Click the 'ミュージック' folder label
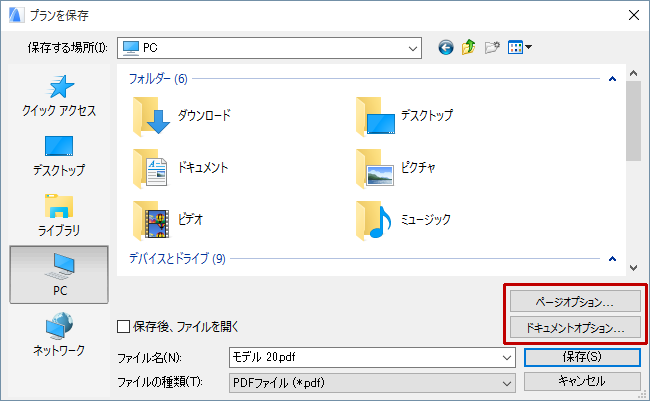 (x=426, y=219)
